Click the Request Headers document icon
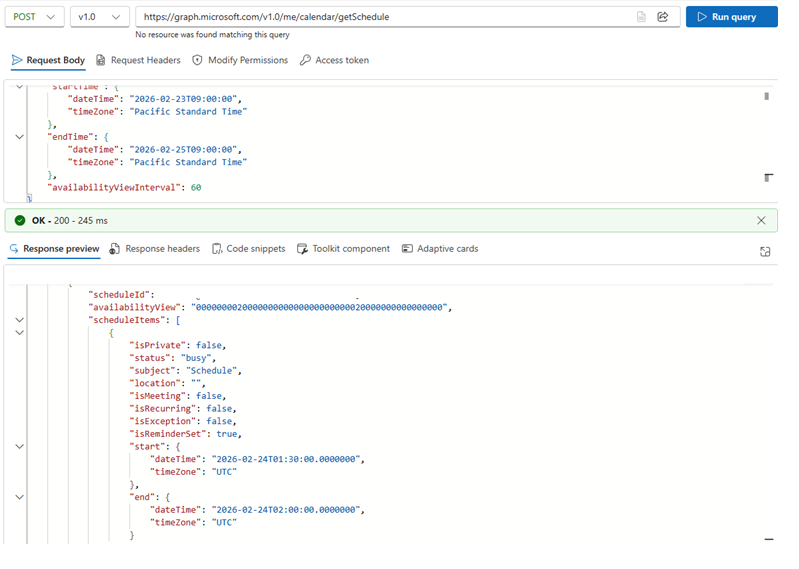This screenshot has height=569, width=799. 101,60
